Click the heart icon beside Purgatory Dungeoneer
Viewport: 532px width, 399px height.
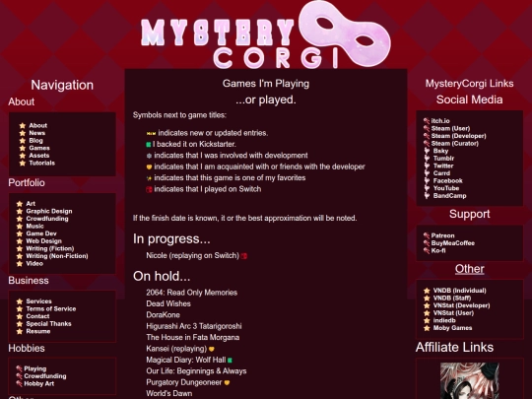[227, 382]
